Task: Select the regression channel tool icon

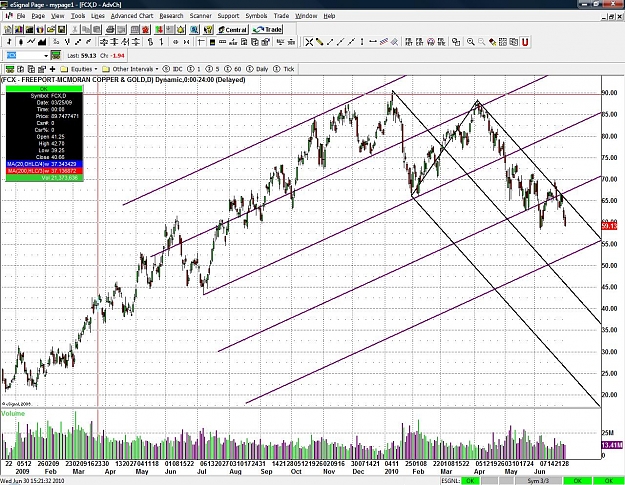Action: coord(384,42)
